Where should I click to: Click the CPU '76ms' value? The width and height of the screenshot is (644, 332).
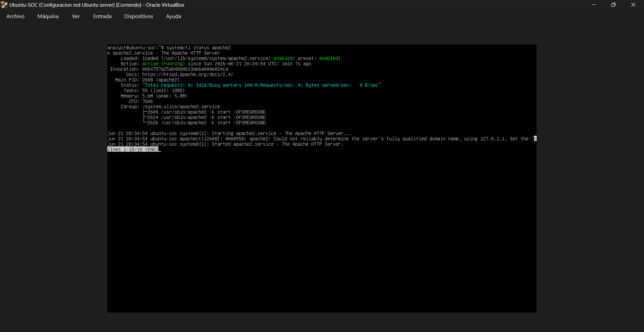(148, 101)
